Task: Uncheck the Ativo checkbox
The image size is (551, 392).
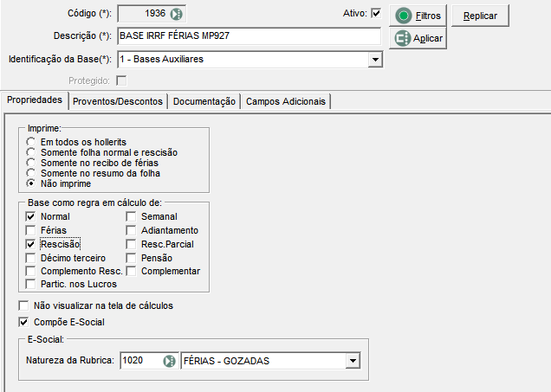Action: click(376, 13)
